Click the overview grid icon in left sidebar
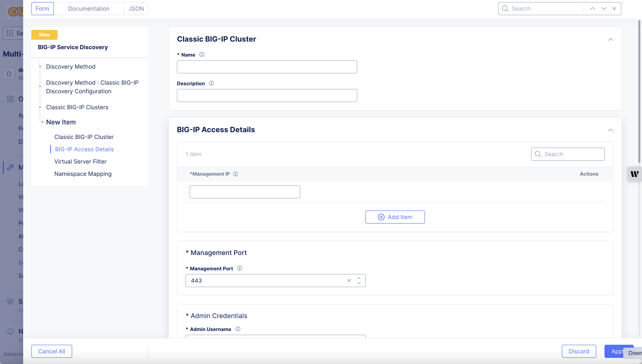Viewport: 642px width, 364px height. (10, 99)
